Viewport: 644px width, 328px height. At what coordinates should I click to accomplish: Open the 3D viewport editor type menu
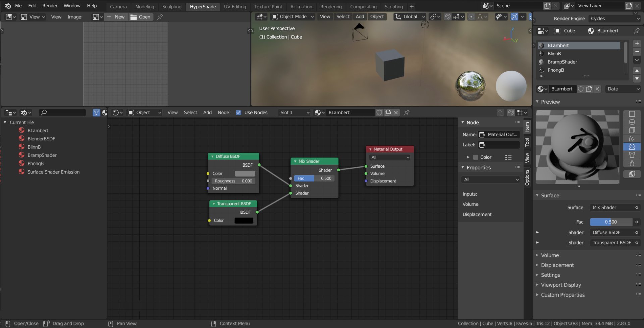[x=261, y=17]
